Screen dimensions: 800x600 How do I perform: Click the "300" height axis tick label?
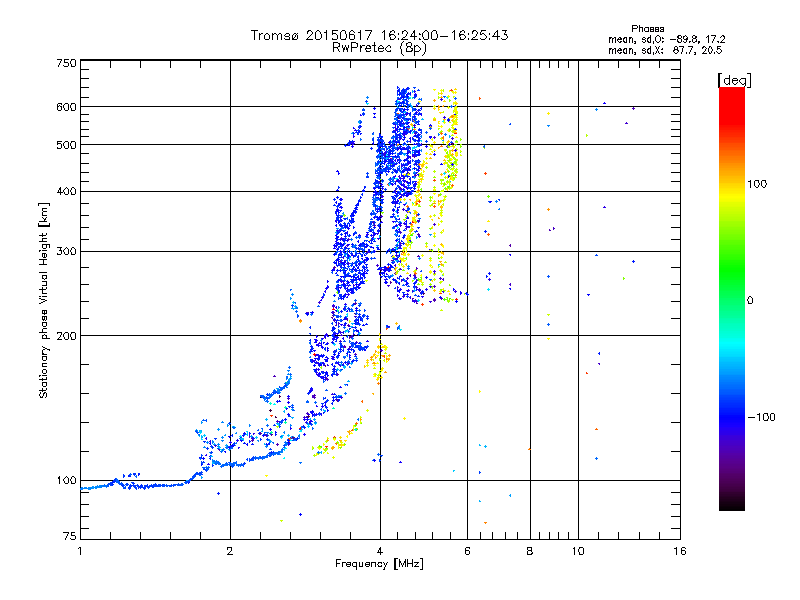[x=66, y=252]
